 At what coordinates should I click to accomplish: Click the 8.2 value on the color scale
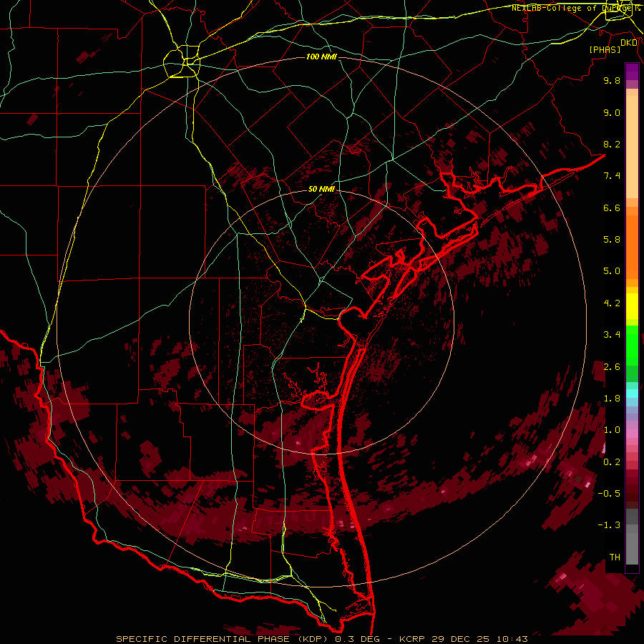click(x=612, y=144)
